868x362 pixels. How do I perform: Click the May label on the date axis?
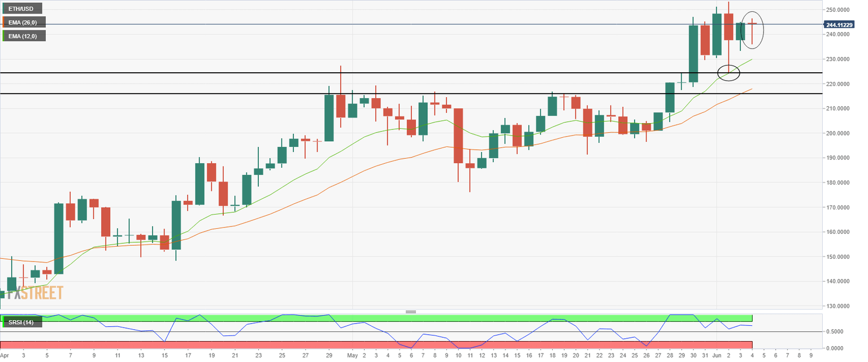tap(353, 356)
